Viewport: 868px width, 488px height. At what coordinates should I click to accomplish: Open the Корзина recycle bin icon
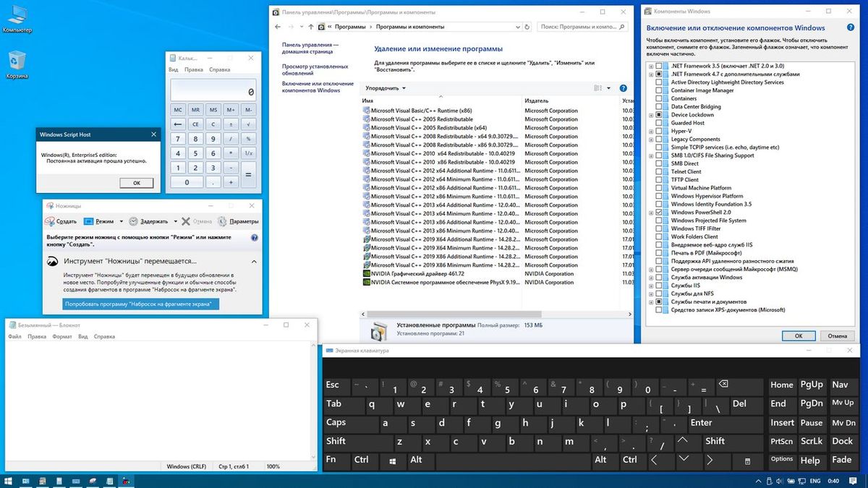[17, 64]
